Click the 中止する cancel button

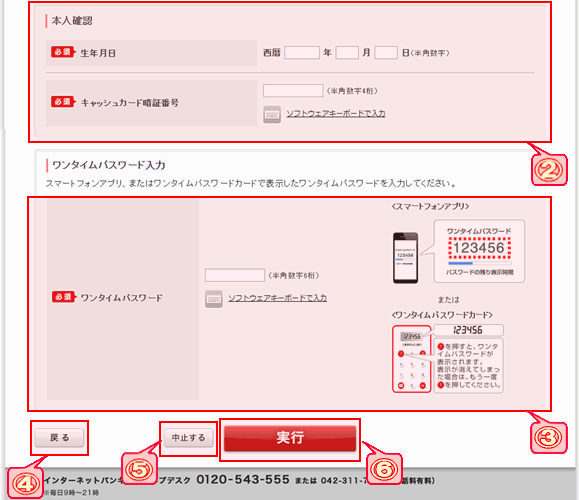(188, 438)
